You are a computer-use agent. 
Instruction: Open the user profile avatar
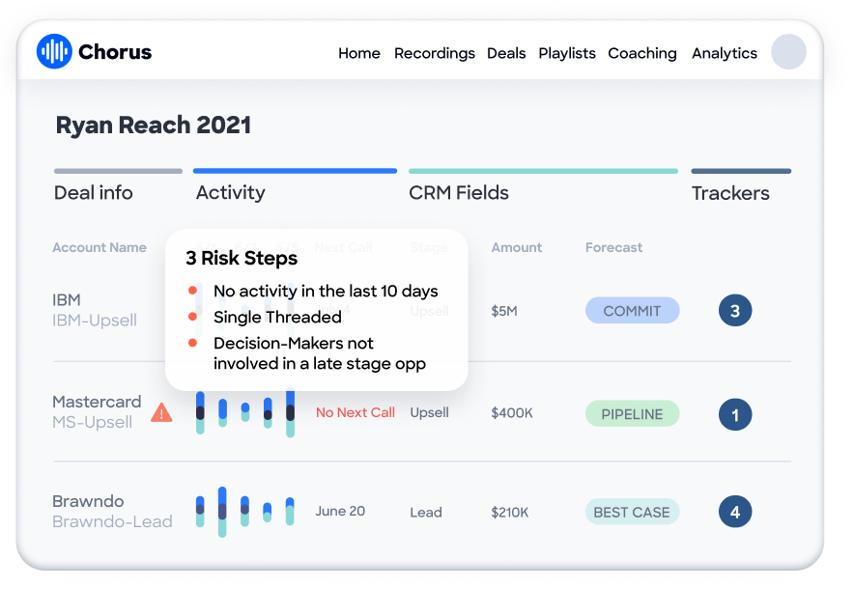click(x=788, y=52)
